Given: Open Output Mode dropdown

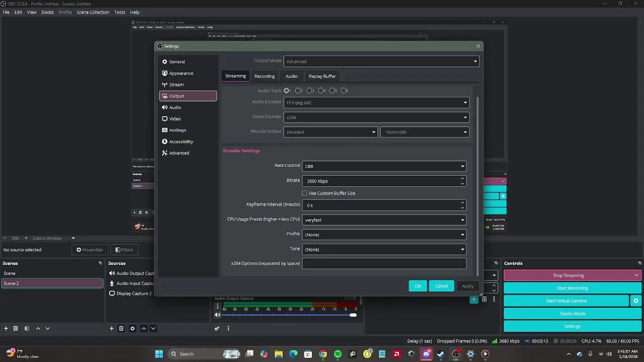Looking at the screenshot, I should pyautogui.click(x=381, y=61).
